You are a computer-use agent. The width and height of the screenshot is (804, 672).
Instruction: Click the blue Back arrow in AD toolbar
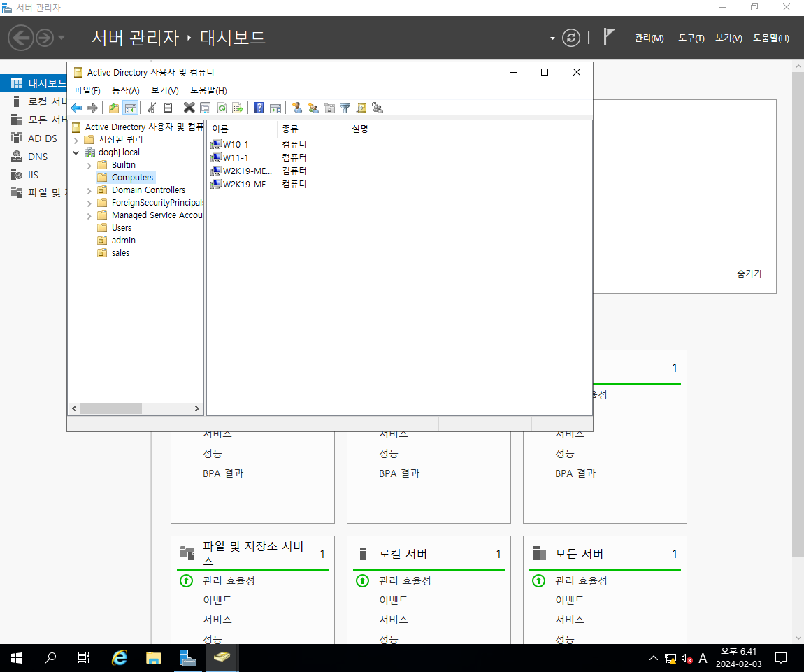[x=76, y=108]
